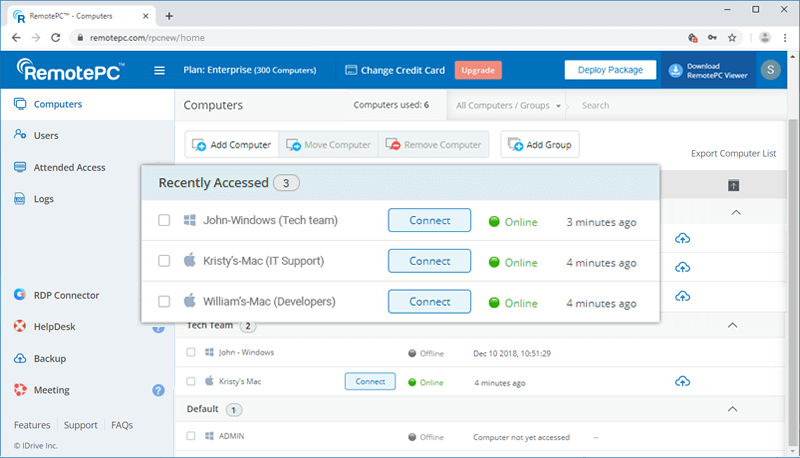Click the Remove Computer button

434,145
